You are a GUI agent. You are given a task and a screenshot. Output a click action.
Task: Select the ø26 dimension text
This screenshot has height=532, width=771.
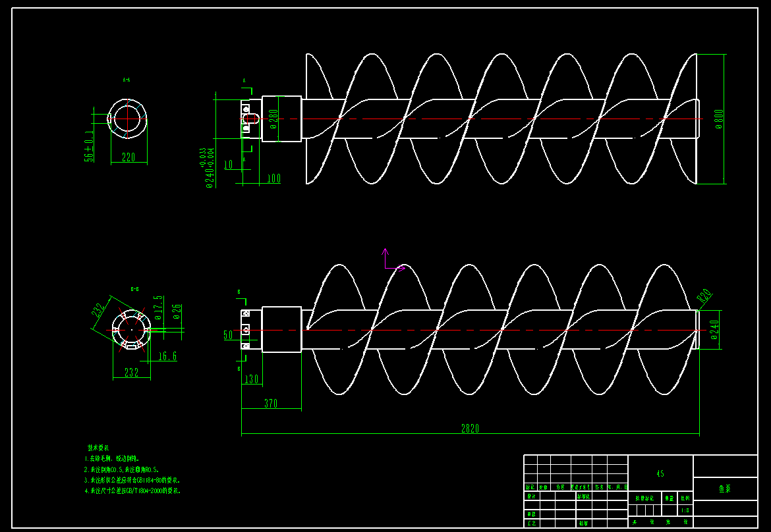tap(177, 312)
